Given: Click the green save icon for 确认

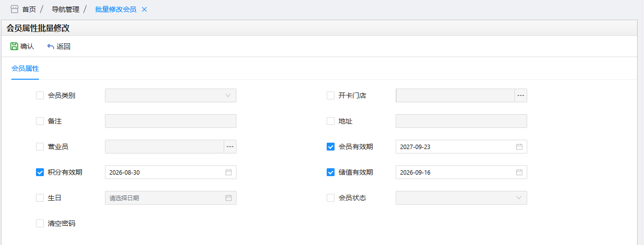Looking at the screenshot, I should (x=14, y=46).
